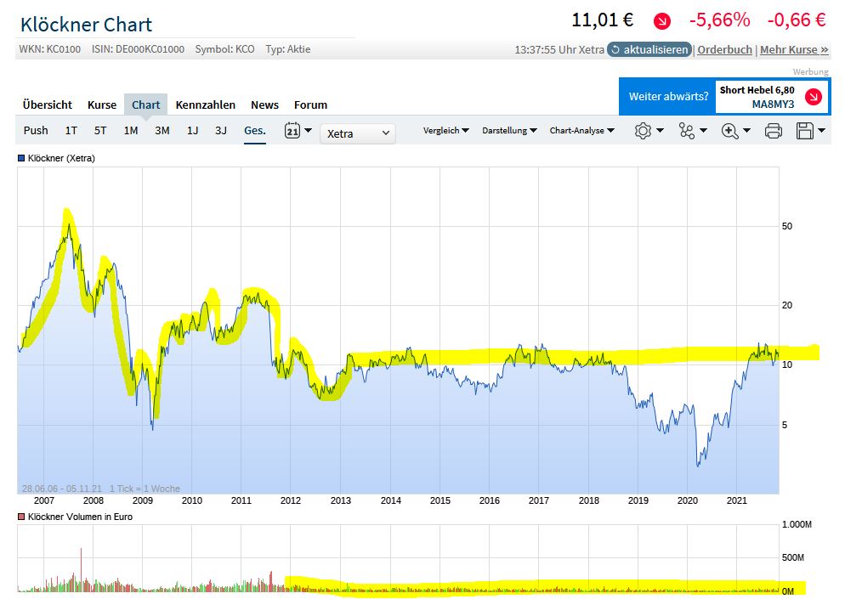Open the Chart-Analyse dropdown
This screenshot has height=616, width=845.
tap(582, 130)
